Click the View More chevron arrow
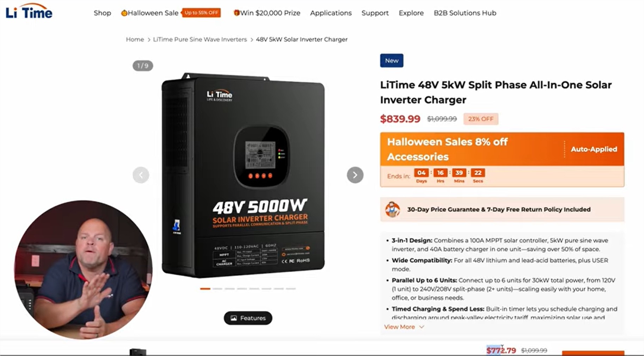This screenshot has height=356, width=644. tap(421, 327)
